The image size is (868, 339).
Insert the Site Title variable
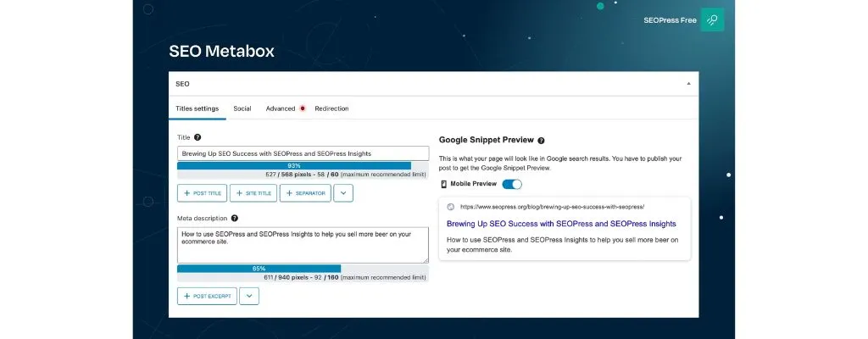tap(253, 192)
